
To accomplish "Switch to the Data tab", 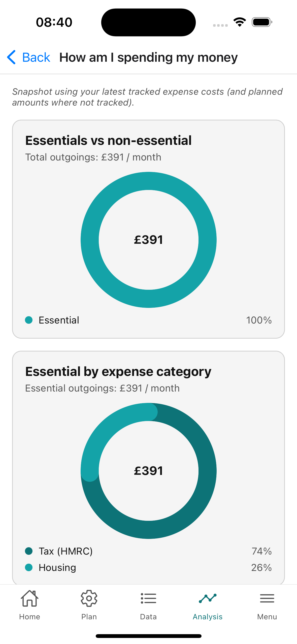I will tap(148, 605).
